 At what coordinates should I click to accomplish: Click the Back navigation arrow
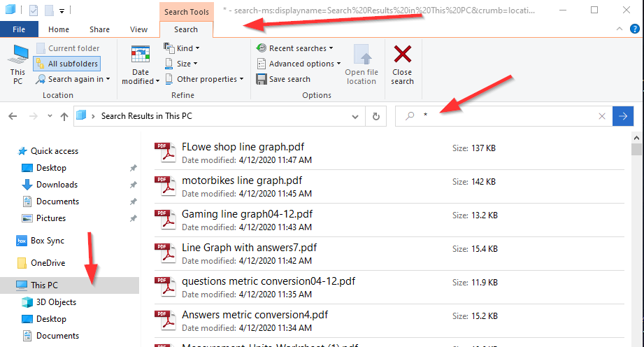13,116
